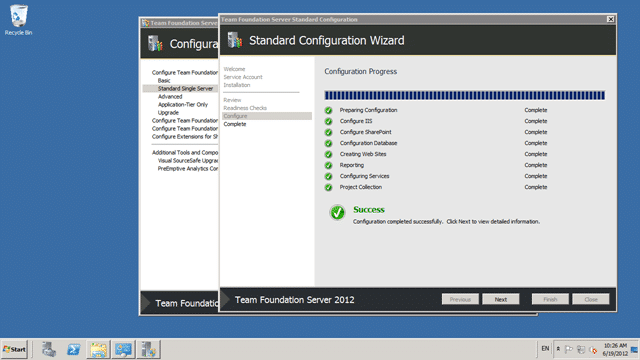This screenshot has width=640, height=360.
Task: Select Application-Tier Only in background window
Action: (x=183, y=104)
